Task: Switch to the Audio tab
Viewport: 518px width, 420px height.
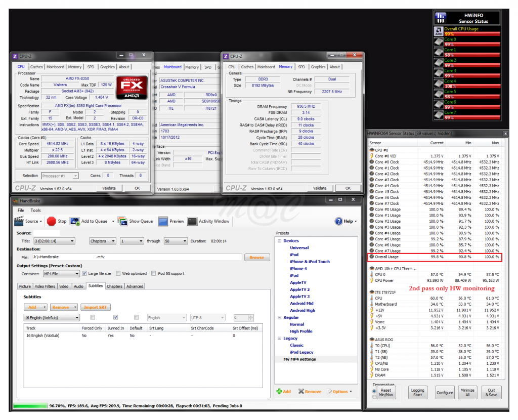Action: (x=80, y=286)
